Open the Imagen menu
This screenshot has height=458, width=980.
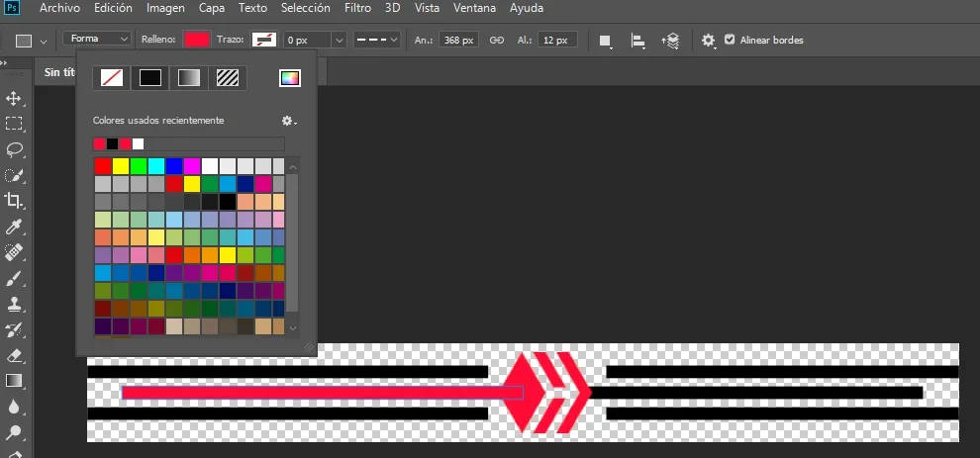(165, 8)
